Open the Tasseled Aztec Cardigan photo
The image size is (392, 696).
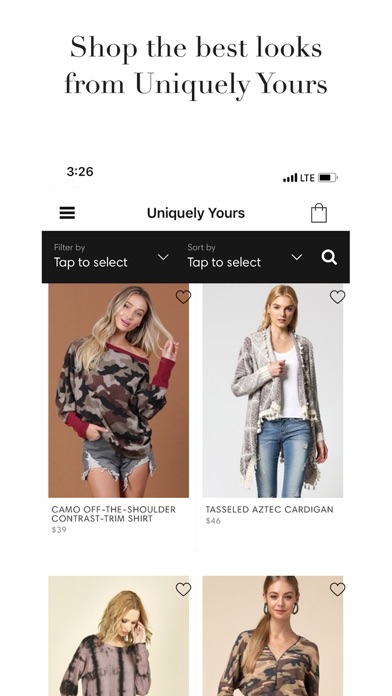click(x=273, y=391)
